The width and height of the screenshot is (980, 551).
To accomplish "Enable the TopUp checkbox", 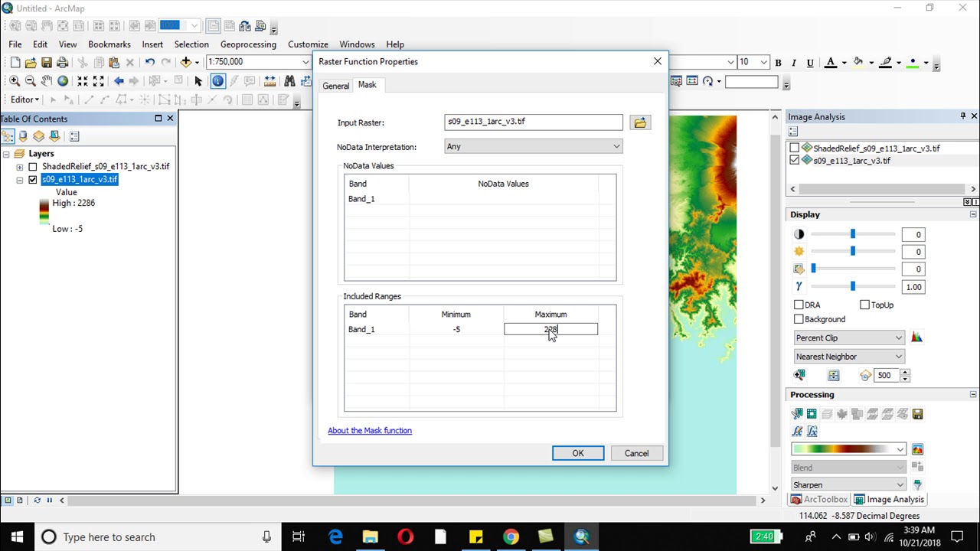I will click(864, 305).
